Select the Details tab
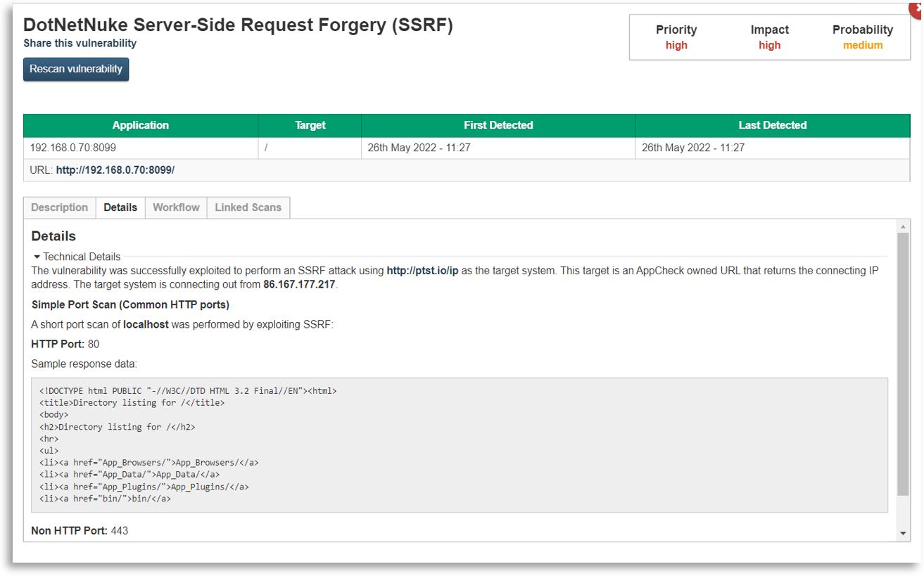 click(x=120, y=207)
